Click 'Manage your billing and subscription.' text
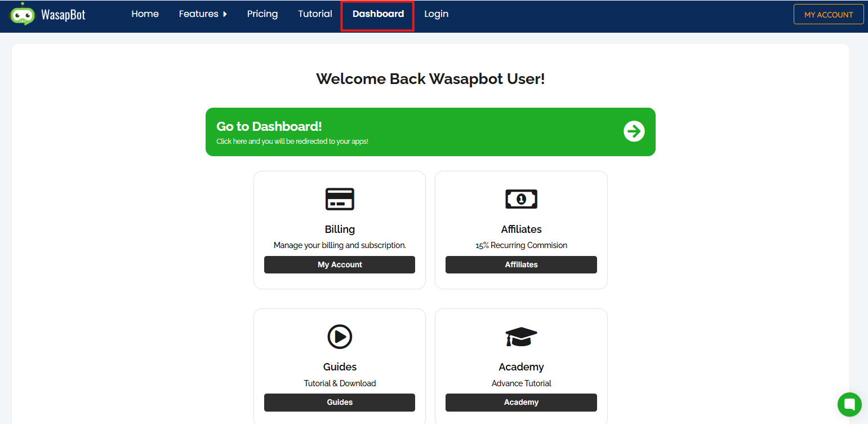The height and width of the screenshot is (424, 868). (x=340, y=245)
